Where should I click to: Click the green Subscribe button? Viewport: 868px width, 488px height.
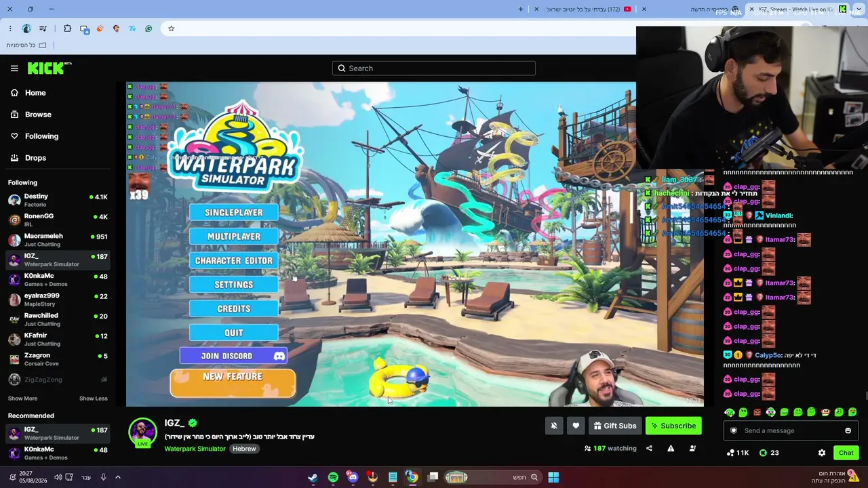click(673, 426)
